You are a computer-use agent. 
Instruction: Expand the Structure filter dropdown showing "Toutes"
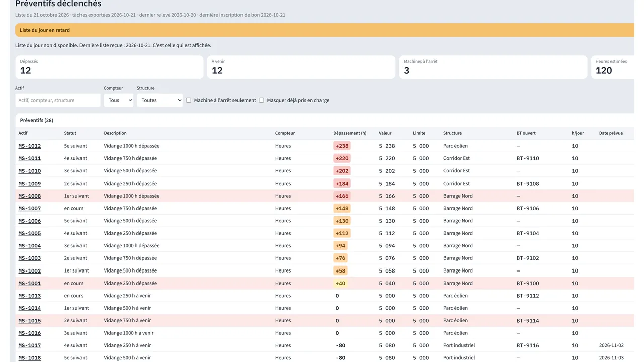click(159, 100)
